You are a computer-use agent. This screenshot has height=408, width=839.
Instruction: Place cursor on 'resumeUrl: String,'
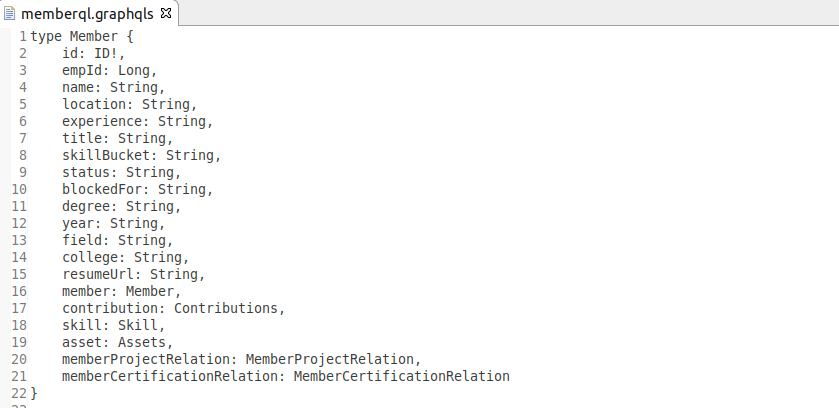click(133, 274)
